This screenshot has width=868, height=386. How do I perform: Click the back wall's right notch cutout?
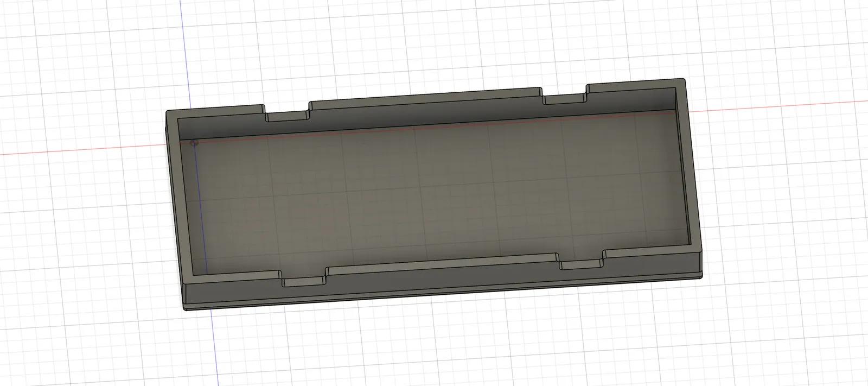point(565,100)
